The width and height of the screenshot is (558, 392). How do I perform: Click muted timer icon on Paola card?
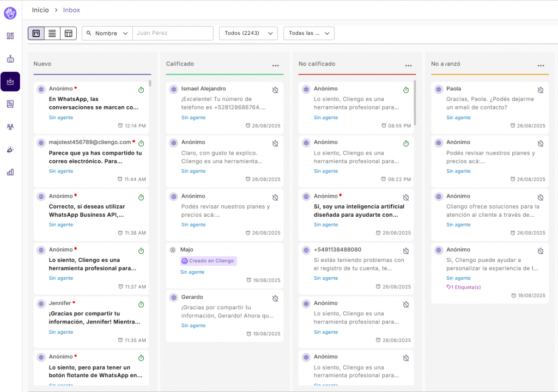[x=541, y=90]
